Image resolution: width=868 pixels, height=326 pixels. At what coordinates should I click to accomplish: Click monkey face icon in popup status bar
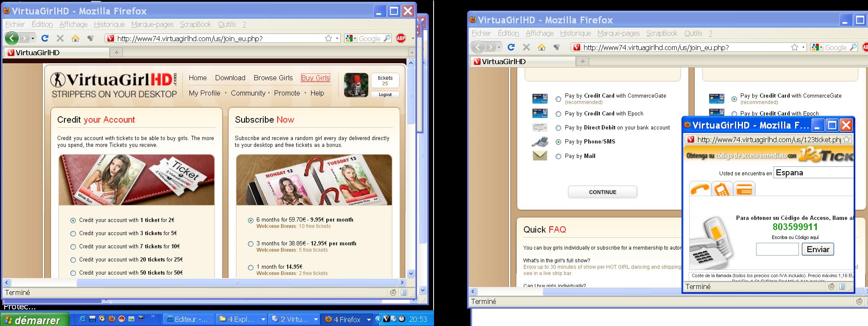[831, 287]
